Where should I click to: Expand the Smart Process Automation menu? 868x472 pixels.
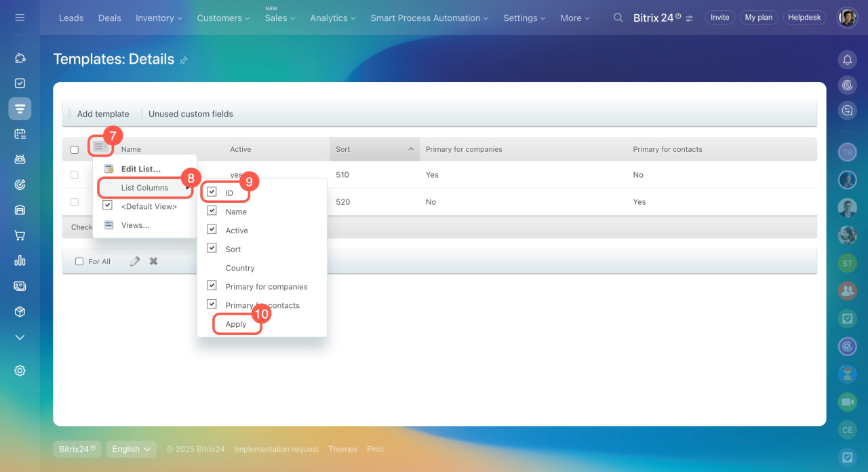[430, 18]
